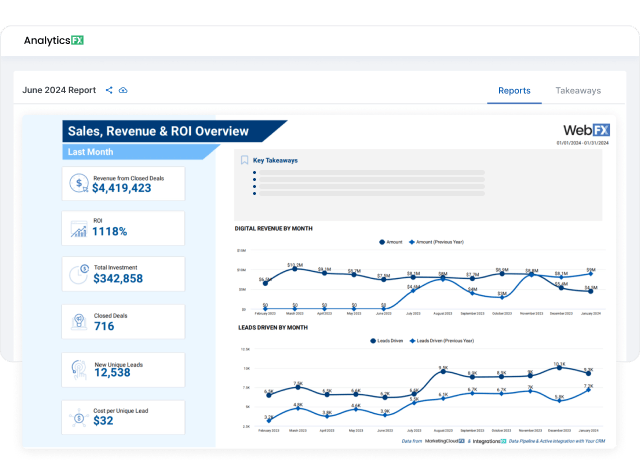Click the Last Month period label

click(x=88, y=152)
